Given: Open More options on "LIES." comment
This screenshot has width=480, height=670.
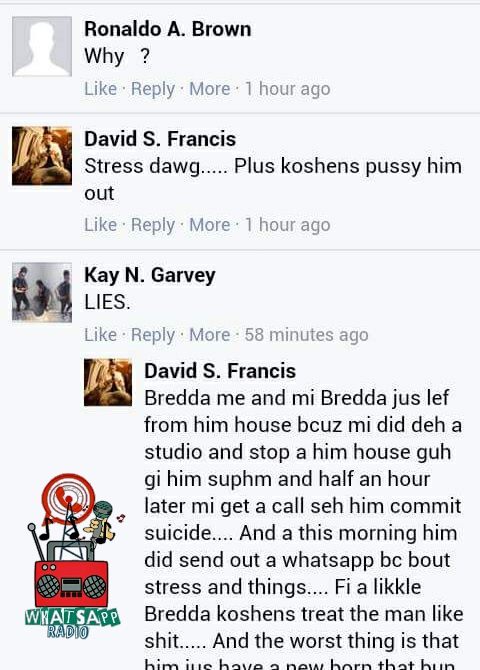Looking at the screenshot, I should [209, 335].
